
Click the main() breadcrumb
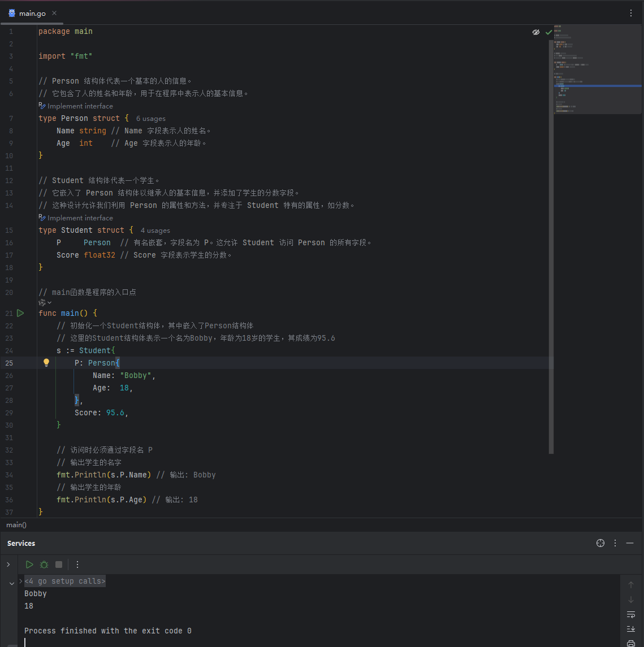point(16,525)
